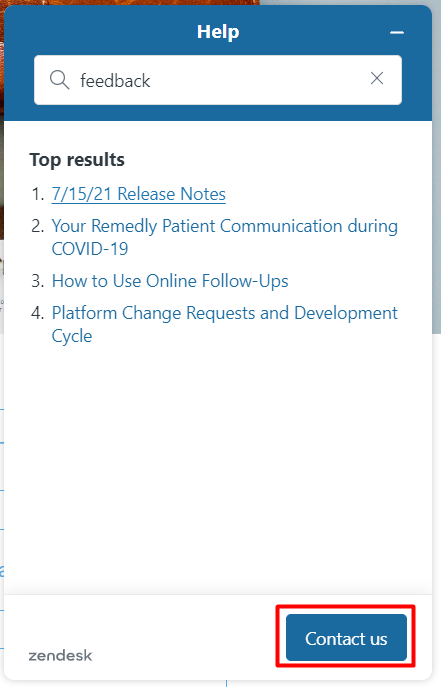This screenshot has width=441, height=687.
Task: Clear the feedback search with the X icon
Action: (x=377, y=78)
